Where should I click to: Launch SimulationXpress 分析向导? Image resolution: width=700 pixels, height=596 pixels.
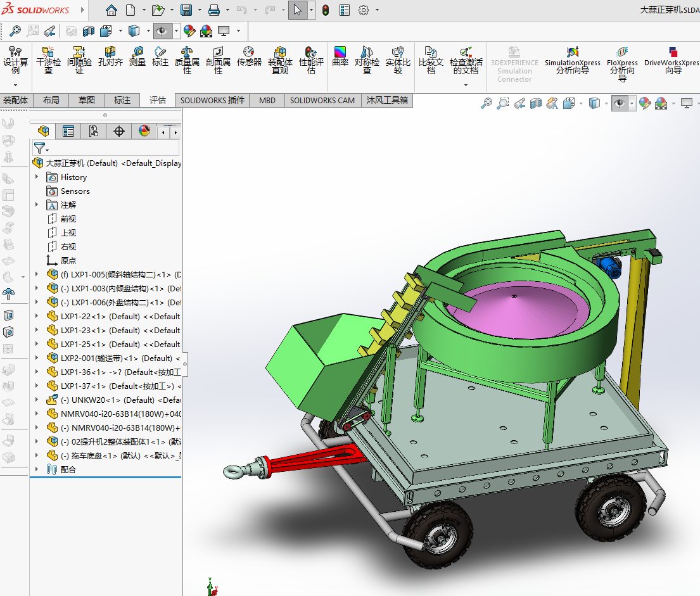pos(573,60)
